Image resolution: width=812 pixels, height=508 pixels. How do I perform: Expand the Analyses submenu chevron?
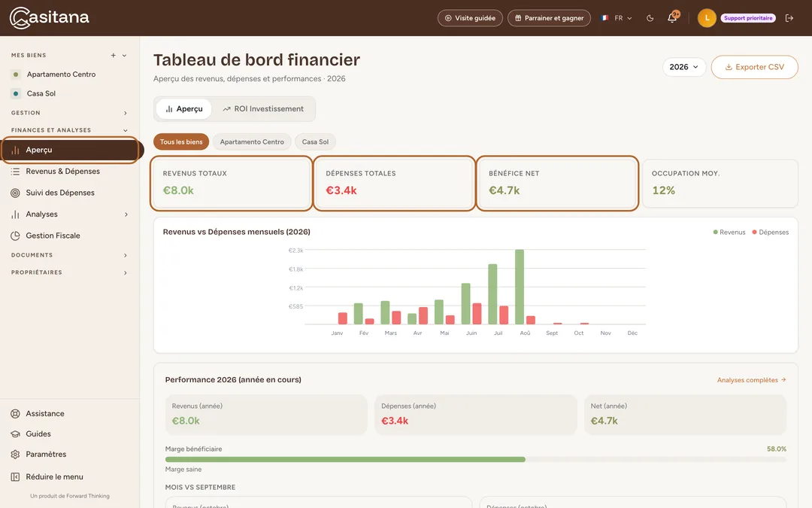tap(126, 214)
